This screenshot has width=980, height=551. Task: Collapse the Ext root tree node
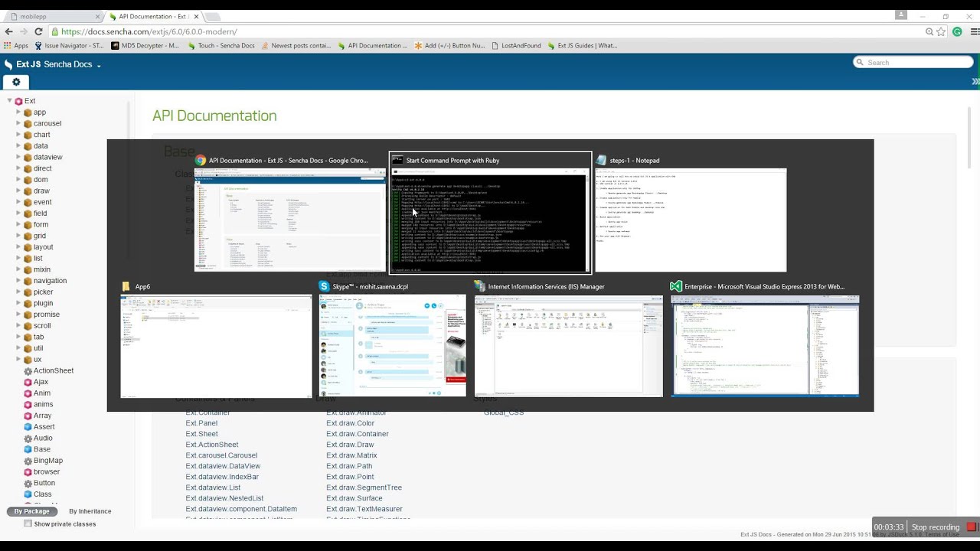(9, 101)
